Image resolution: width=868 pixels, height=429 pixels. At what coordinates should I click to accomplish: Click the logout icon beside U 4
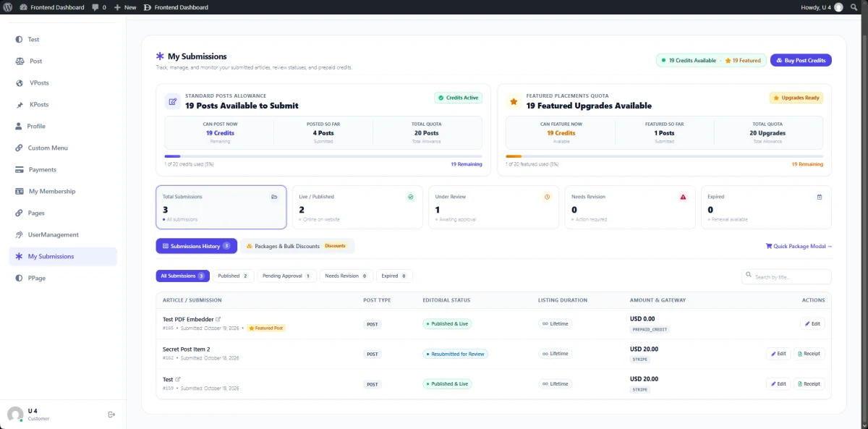pyautogui.click(x=111, y=415)
